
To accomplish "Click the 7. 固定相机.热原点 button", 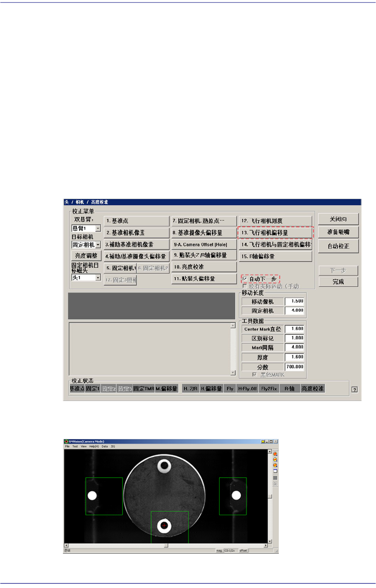I will 204,221.
